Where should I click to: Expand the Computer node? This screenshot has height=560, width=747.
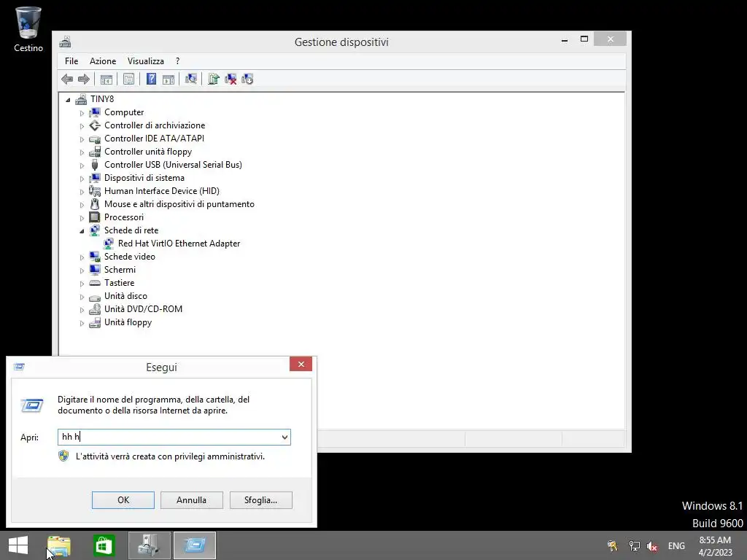(82, 113)
